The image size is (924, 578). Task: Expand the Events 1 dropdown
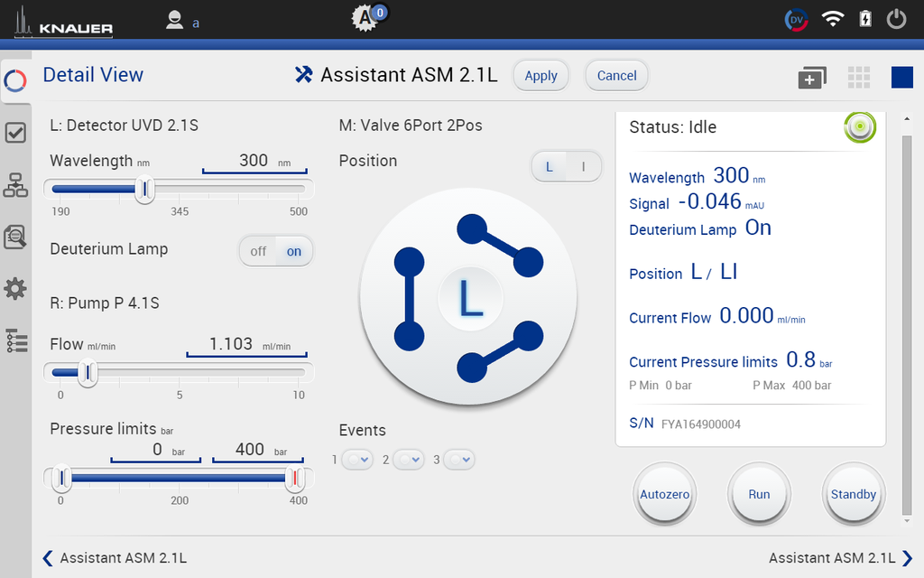point(357,459)
